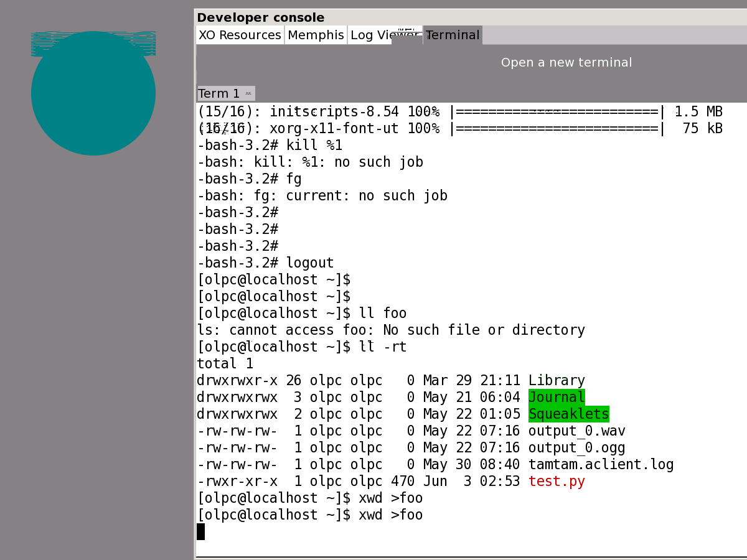Click the green highlighted Squeaklets directory
The width and height of the screenshot is (747, 560).
click(568, 414)
